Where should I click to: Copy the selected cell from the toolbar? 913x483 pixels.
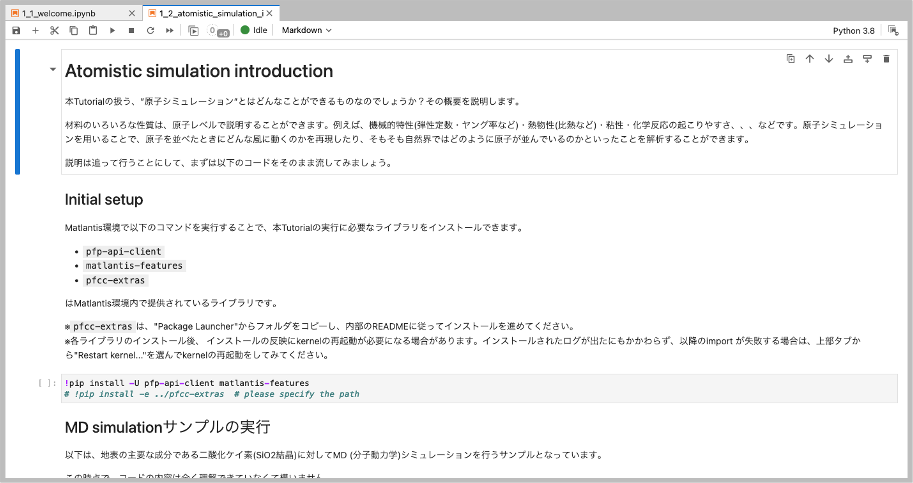pos(73,31)
